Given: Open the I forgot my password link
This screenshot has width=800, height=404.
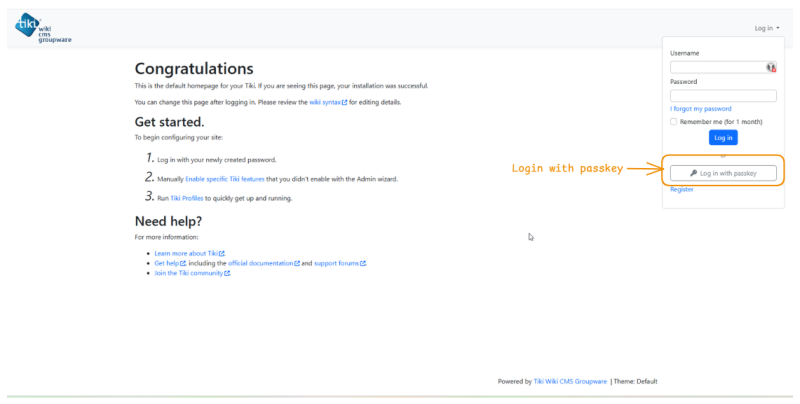Looking at the screenshot, I should pos(701,109).
